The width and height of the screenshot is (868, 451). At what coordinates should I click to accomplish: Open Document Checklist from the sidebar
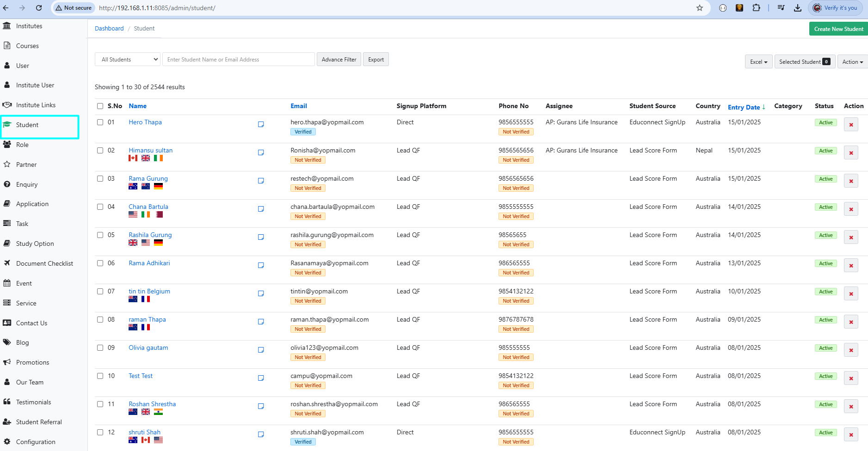(x=44, y=263)
